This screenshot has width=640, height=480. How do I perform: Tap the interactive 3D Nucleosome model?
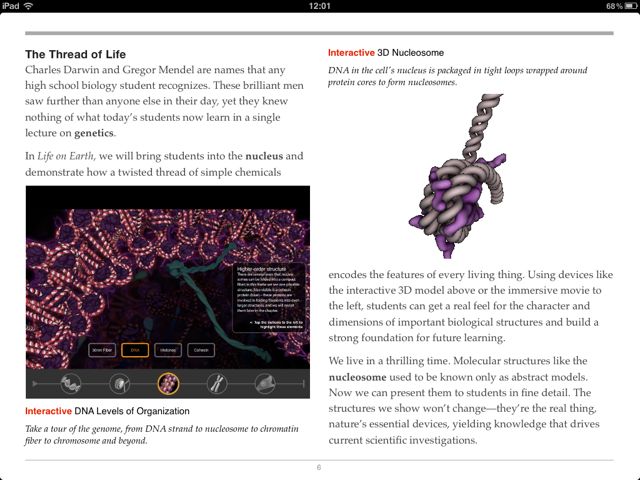(x=457, y=176)
